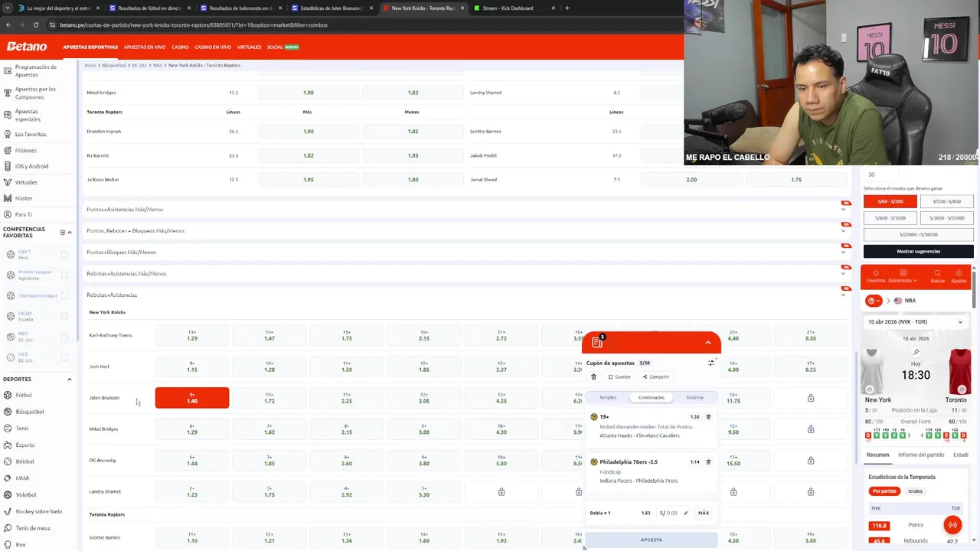Clear the whole bet slip with trash icon
The image size is (980, 551).
[593, 377]
